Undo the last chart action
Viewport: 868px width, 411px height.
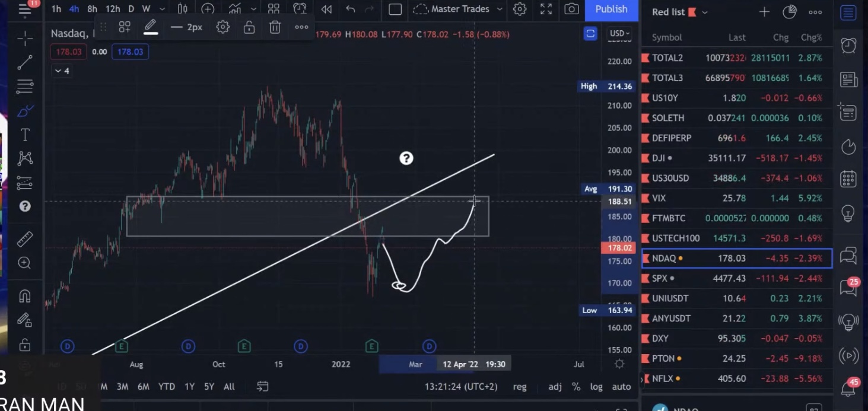[351, 9]
